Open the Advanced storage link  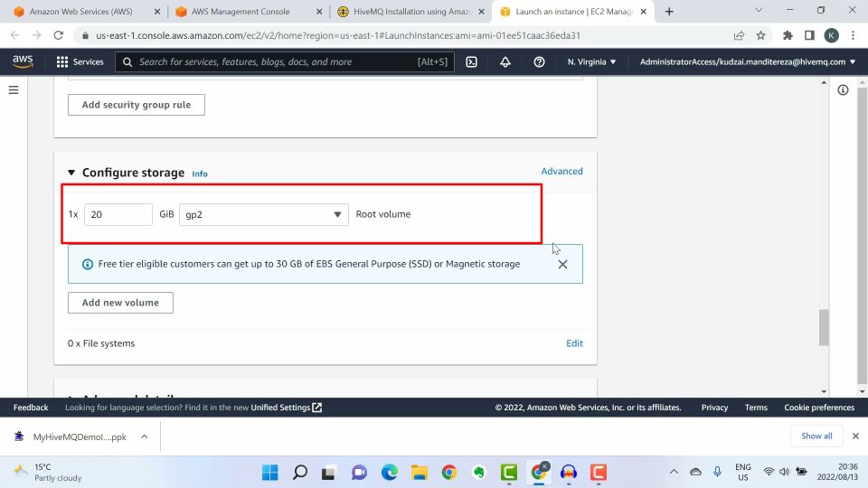[561, 172]
